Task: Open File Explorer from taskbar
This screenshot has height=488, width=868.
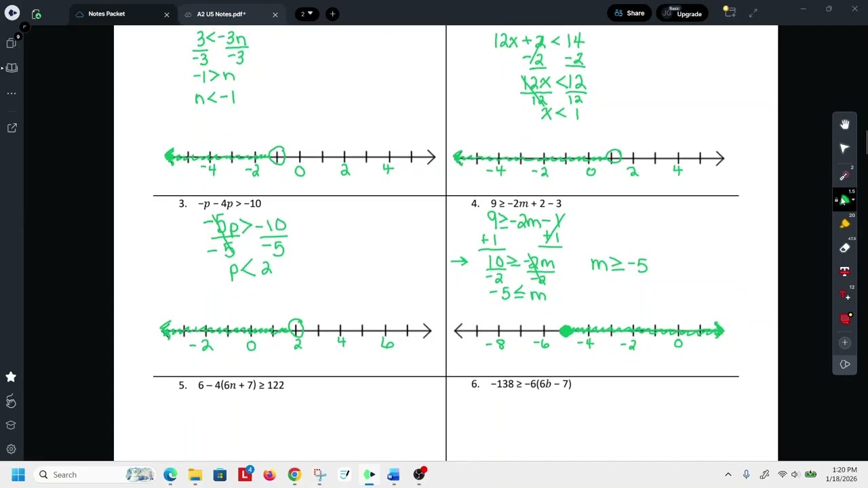Action: click(195, 474)
